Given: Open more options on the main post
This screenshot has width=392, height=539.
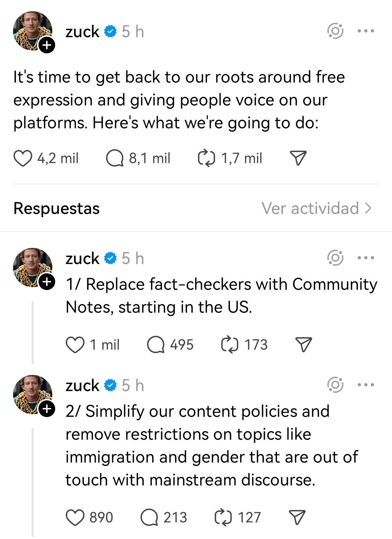Looking at the screenshot, I should pos(366,31).
